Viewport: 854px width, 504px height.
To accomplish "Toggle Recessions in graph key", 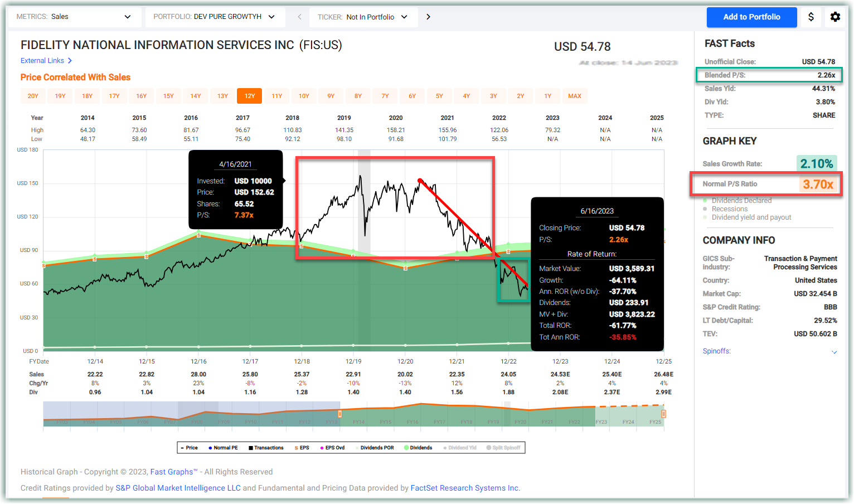I will tap(725, 209).
